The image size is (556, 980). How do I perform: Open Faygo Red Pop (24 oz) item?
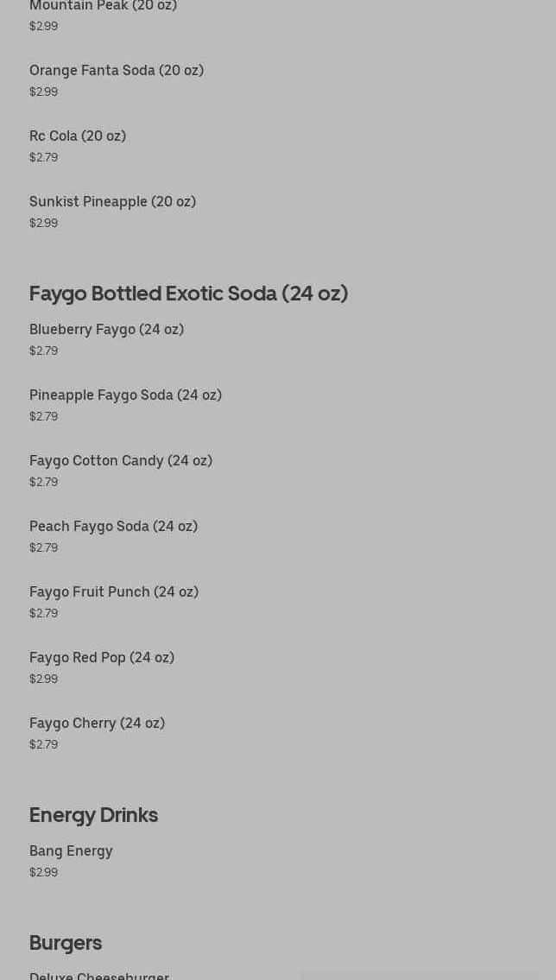102,657
